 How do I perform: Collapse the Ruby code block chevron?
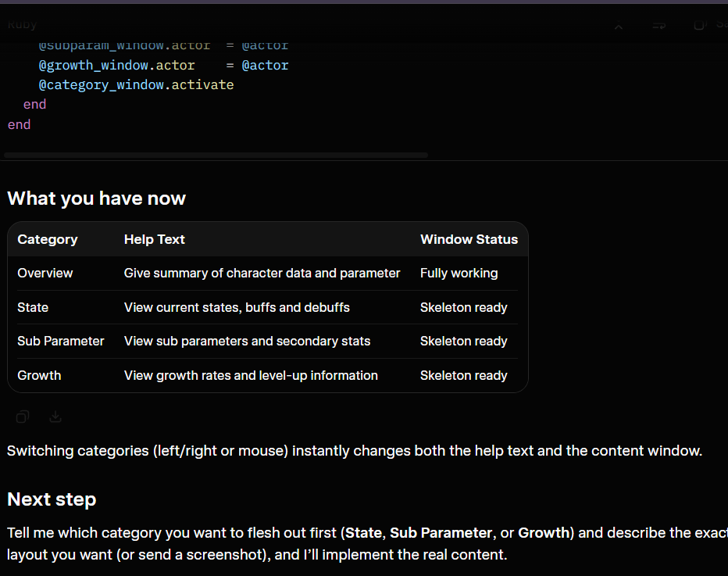[x=619, y=27]
